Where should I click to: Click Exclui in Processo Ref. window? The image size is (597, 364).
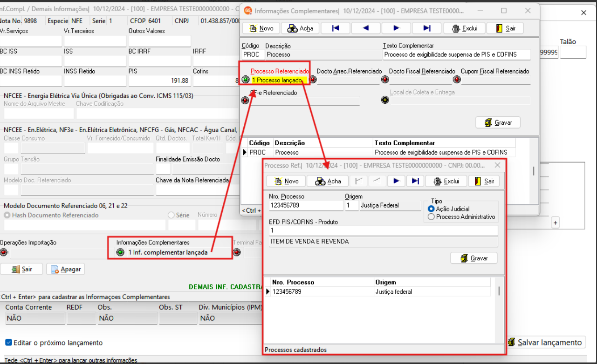click(446, 181)
